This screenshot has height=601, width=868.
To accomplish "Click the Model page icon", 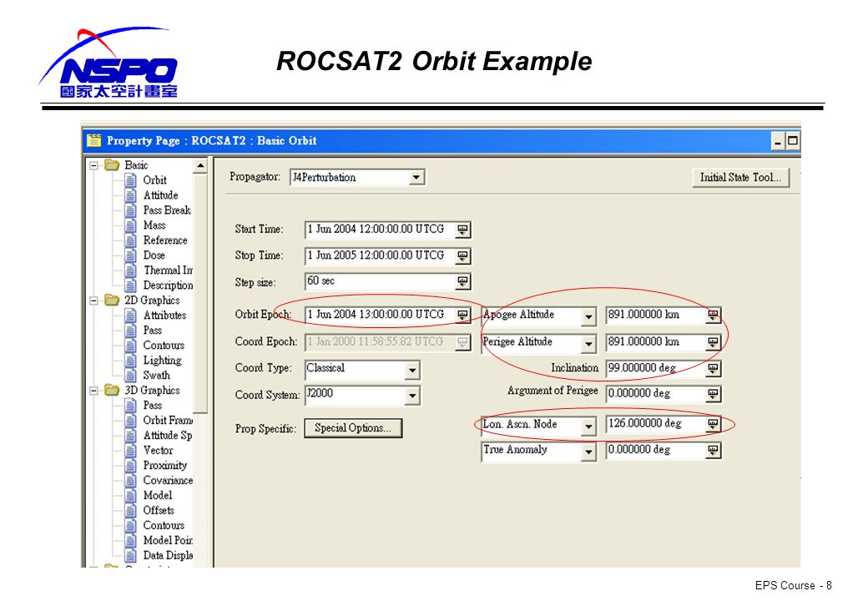I will click(x=130, y=495).
